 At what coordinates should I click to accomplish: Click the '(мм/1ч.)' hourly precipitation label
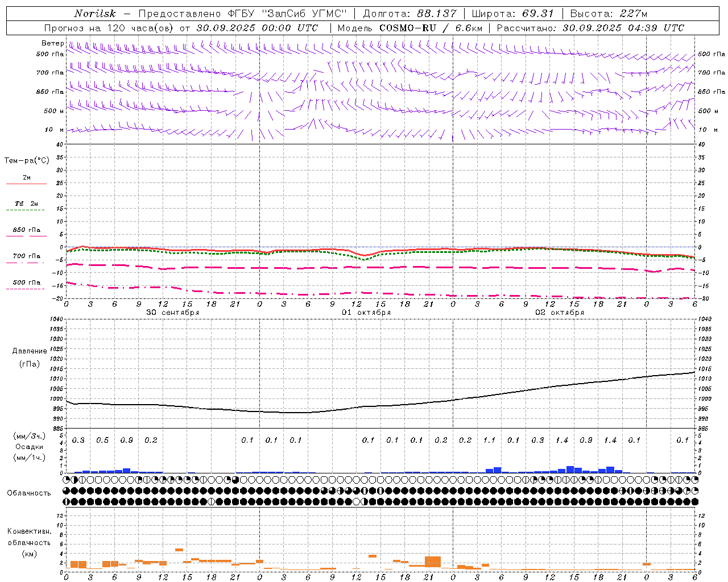[30, 458]
